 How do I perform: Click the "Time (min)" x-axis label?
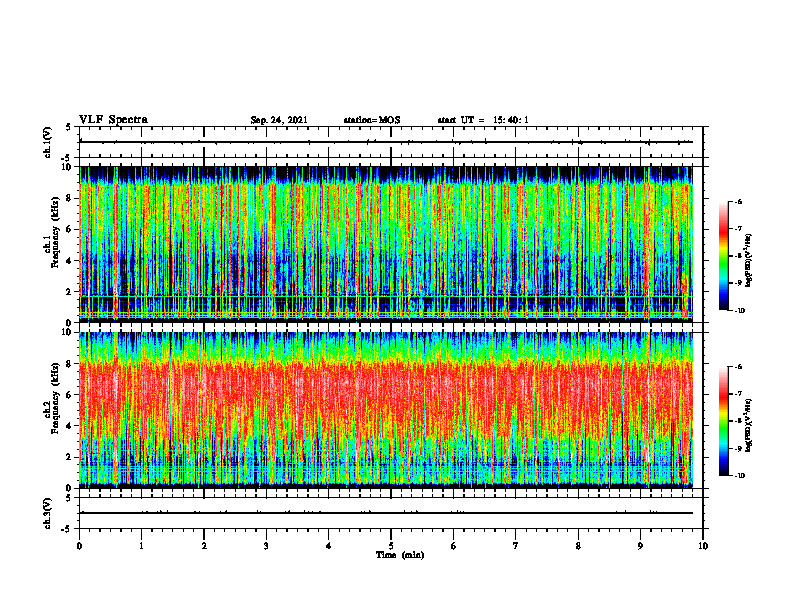tap(400, 555)
